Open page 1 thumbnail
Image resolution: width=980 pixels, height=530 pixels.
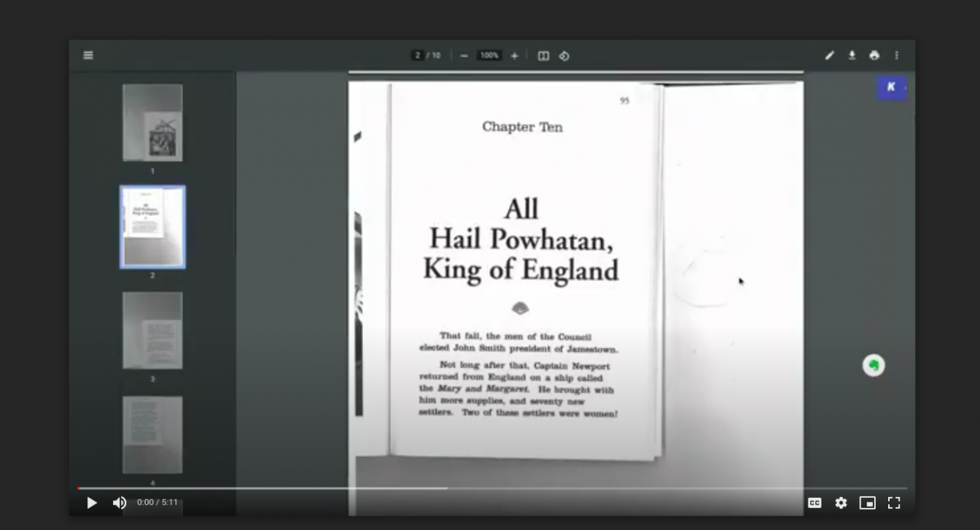[x=152, y=123]
